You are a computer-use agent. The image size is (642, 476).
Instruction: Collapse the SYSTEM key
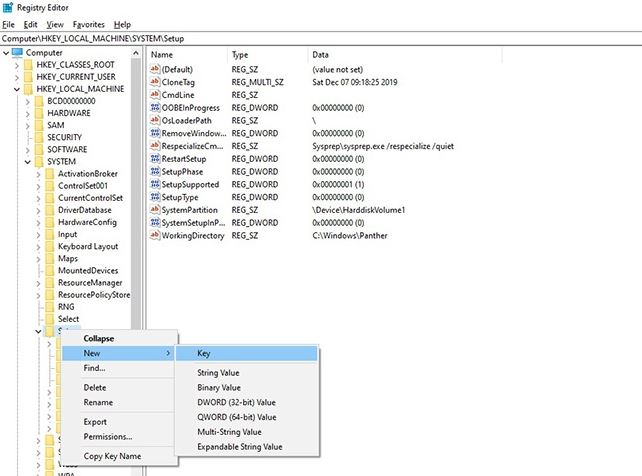click(27, 162)
